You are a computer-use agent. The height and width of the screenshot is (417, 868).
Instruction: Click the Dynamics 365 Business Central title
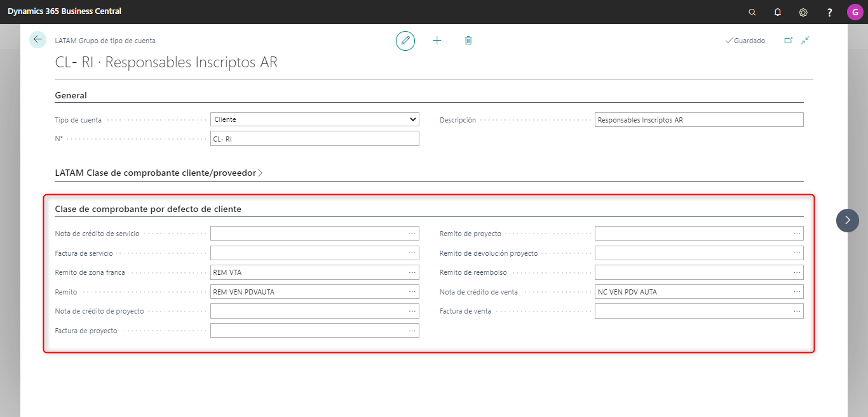[64, 11]
